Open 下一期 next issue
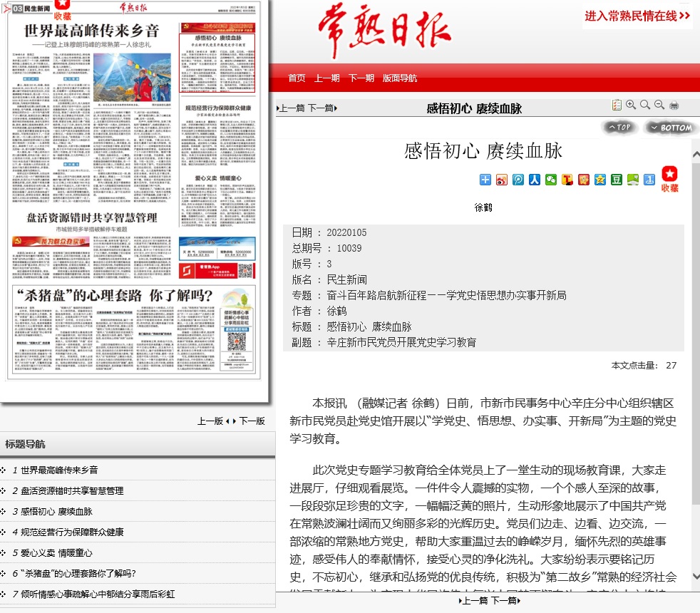The image size is (700, 613). point(361,78)
